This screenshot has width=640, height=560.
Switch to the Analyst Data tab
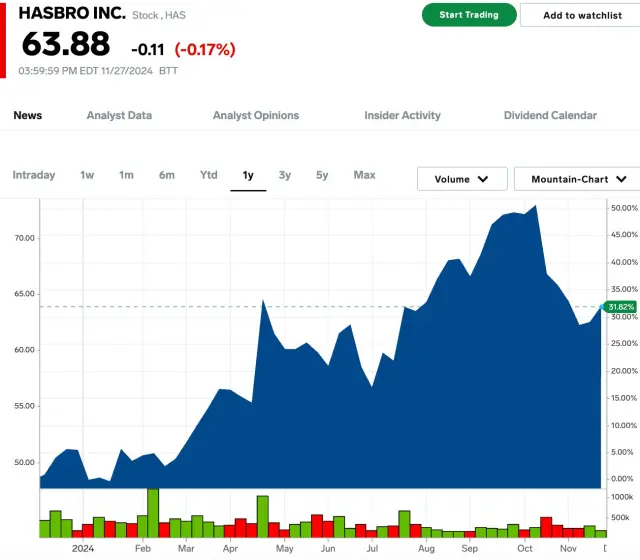[119, 115]
